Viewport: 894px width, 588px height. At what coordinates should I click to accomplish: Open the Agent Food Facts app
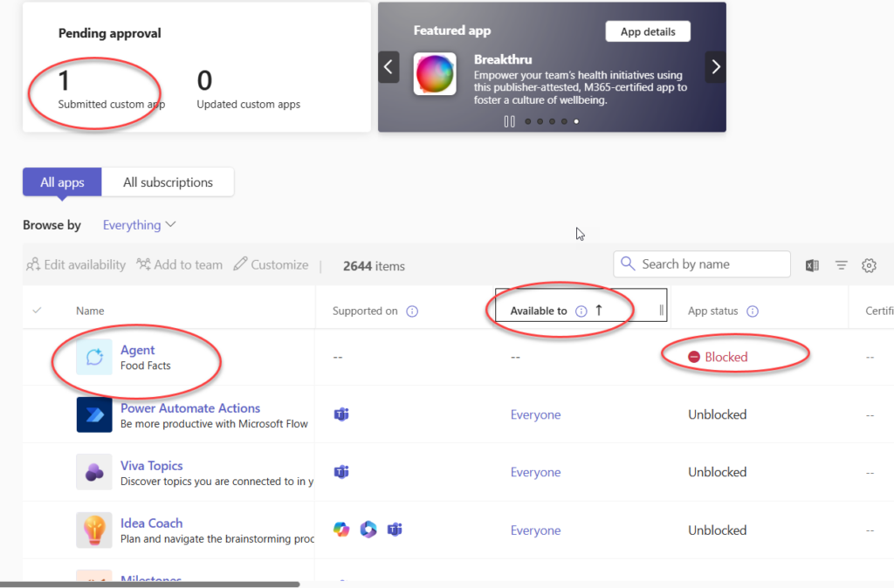(137, 350)
